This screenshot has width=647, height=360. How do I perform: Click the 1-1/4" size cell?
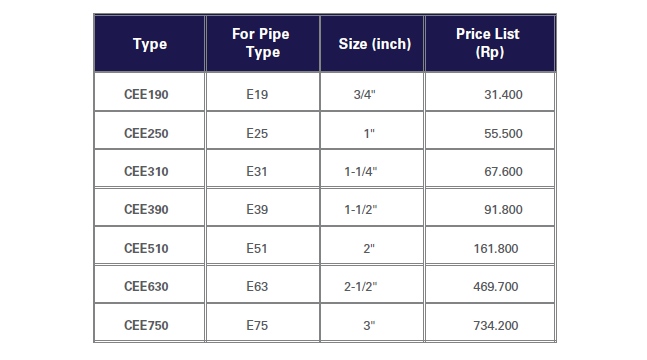(x=372, y=168)
